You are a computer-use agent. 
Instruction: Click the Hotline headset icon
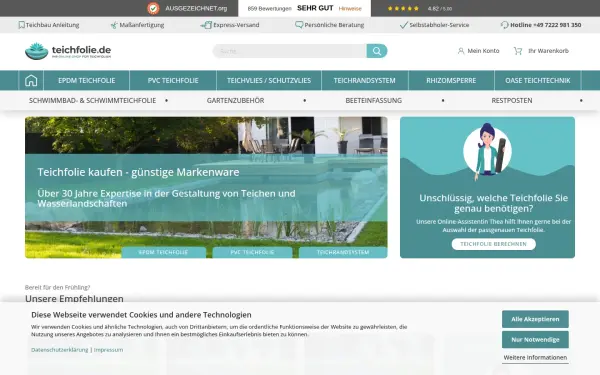504,25
